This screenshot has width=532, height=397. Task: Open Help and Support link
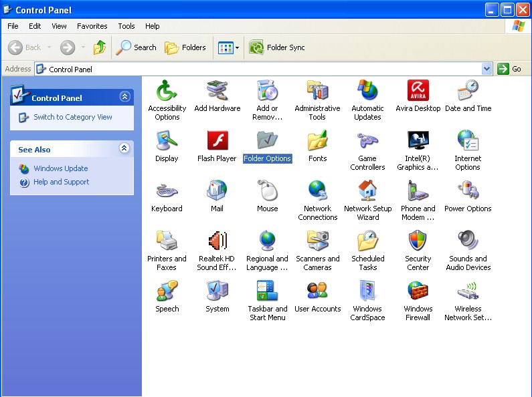pos(61,182)
